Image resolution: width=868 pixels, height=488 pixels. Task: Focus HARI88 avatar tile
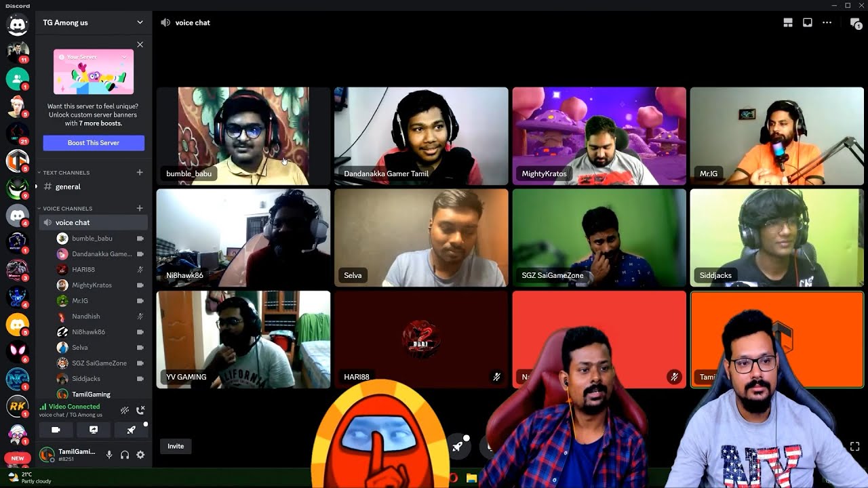point(421,340)
